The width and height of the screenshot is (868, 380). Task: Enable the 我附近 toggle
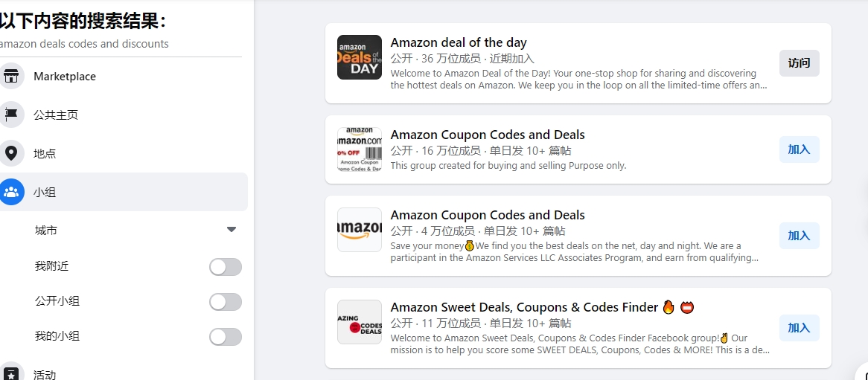pos(226,267)
